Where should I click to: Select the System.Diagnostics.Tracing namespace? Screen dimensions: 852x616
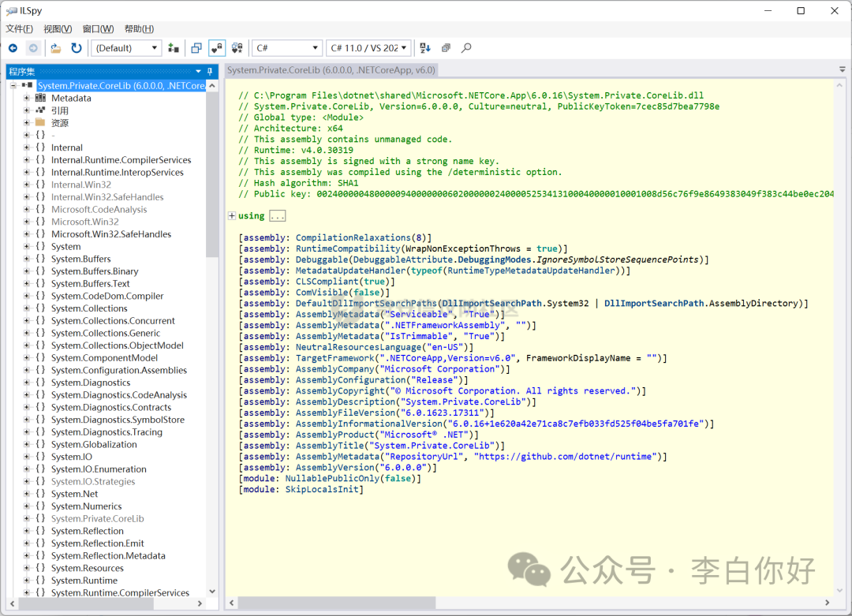coord(106,432)
